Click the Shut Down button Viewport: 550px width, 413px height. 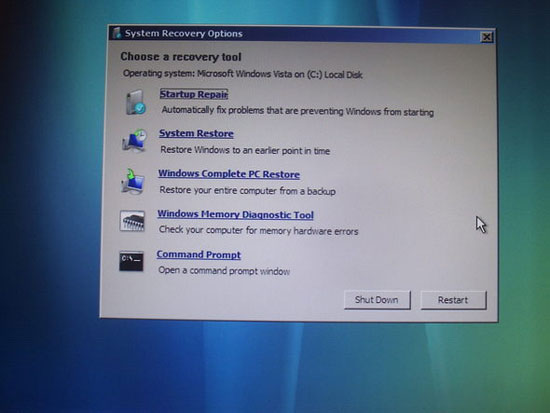tap(377, 300)
